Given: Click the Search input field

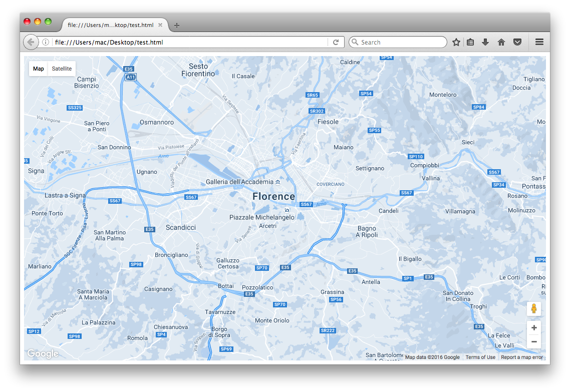Looking at the screenshot, I should 398,42.
